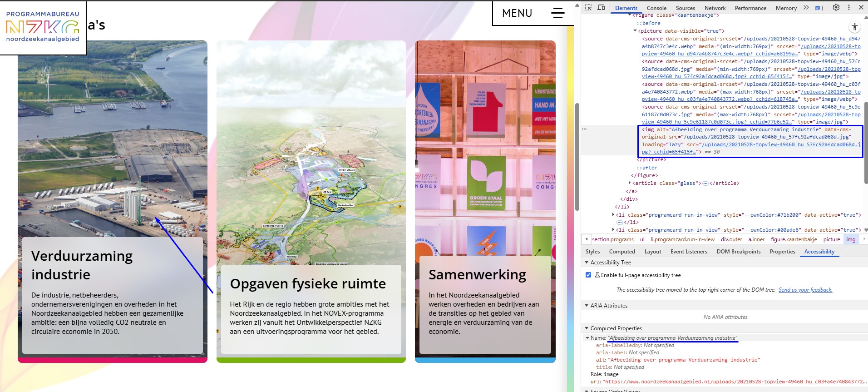Show more DevTools tabs with double chevron
This screenshot has height=392, width=868.
pyautogui.click(x=806, y=8)
